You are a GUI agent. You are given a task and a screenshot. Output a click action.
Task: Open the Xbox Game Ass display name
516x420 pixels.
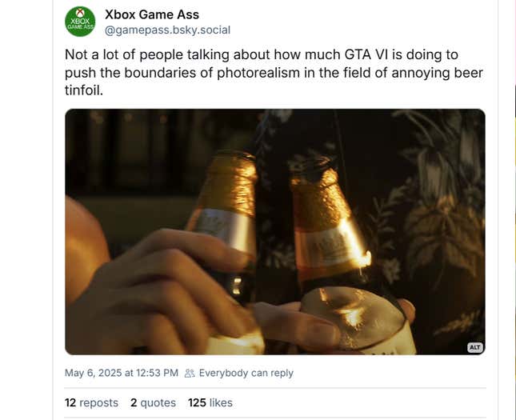tap(152, 14)
